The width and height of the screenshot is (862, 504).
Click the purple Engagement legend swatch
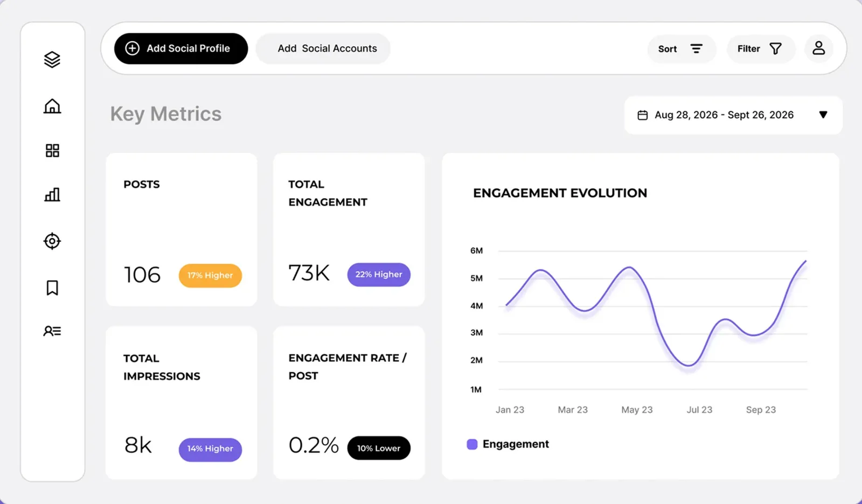(x=472, y=444)
